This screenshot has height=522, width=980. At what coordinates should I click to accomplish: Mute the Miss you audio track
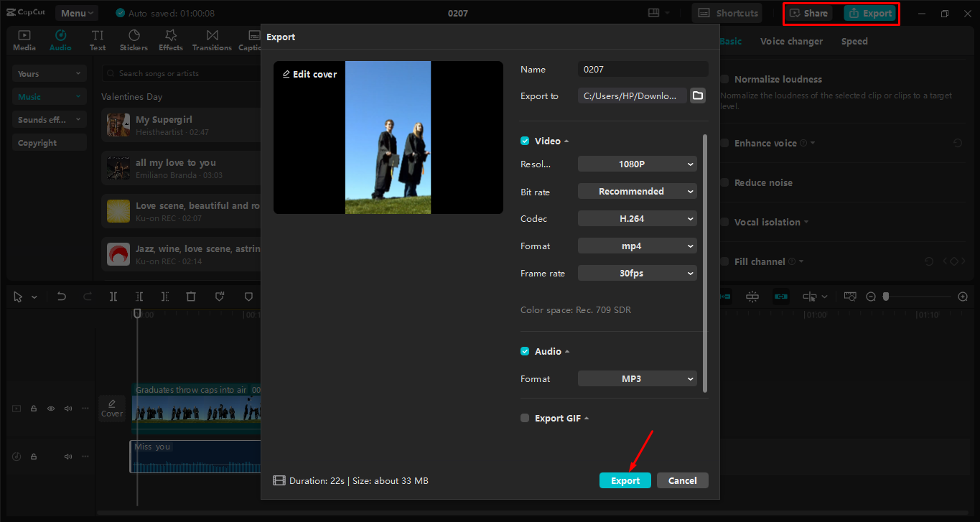(x=67, y=456)
